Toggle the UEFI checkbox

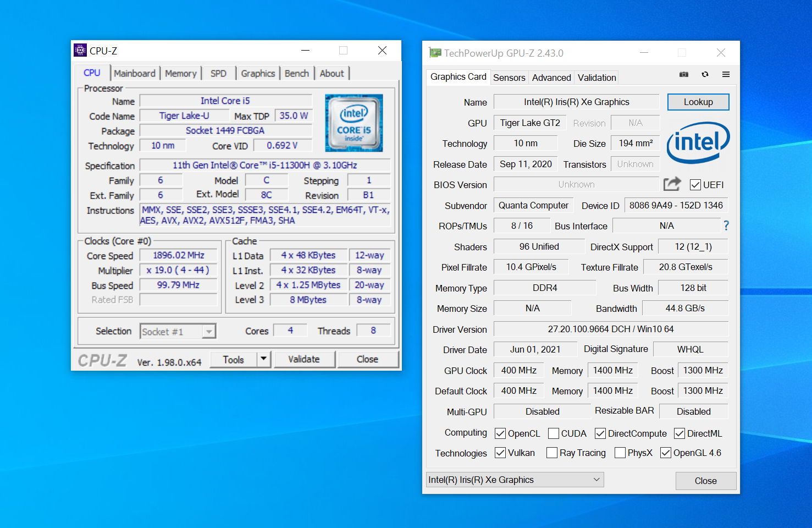pos(695,185)
